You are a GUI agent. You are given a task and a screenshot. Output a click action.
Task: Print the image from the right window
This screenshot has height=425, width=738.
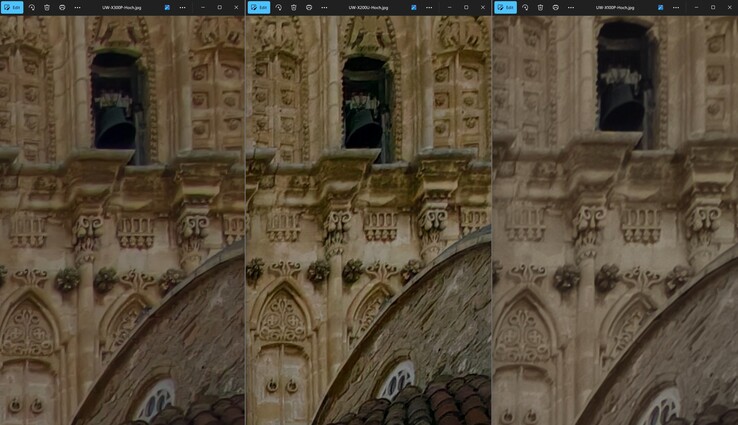pyautogui.click(x=555, y=7)
